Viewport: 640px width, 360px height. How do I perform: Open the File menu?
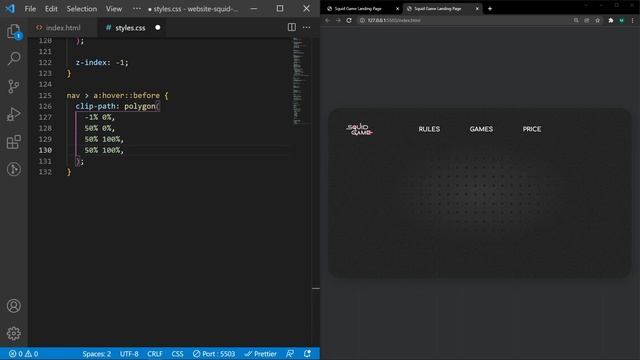[30, 9]
